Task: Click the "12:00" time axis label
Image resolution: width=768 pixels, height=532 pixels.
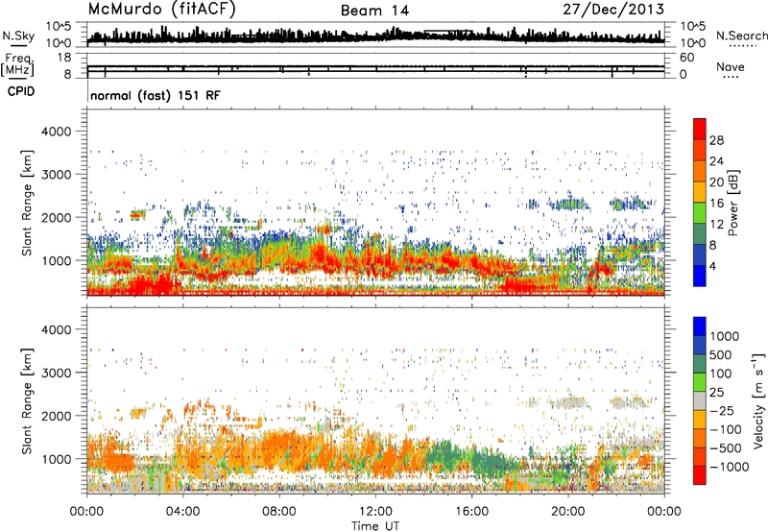Action: pos(375,512)
